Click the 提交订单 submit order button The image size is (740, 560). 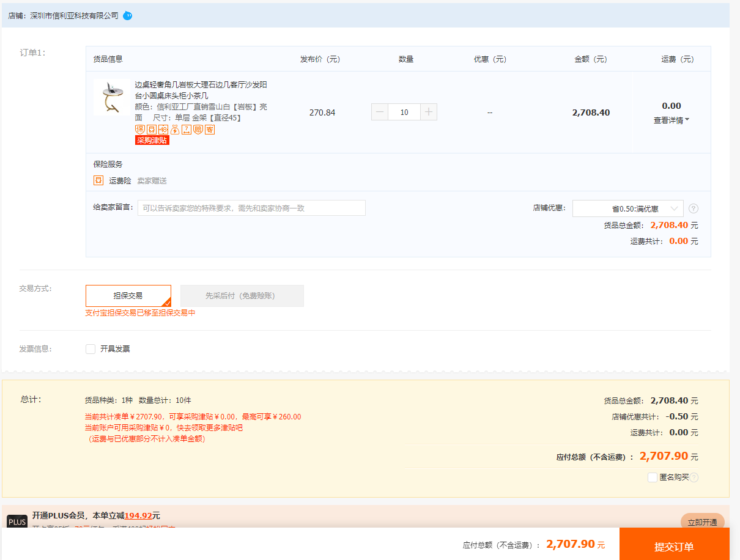point(674,546)
